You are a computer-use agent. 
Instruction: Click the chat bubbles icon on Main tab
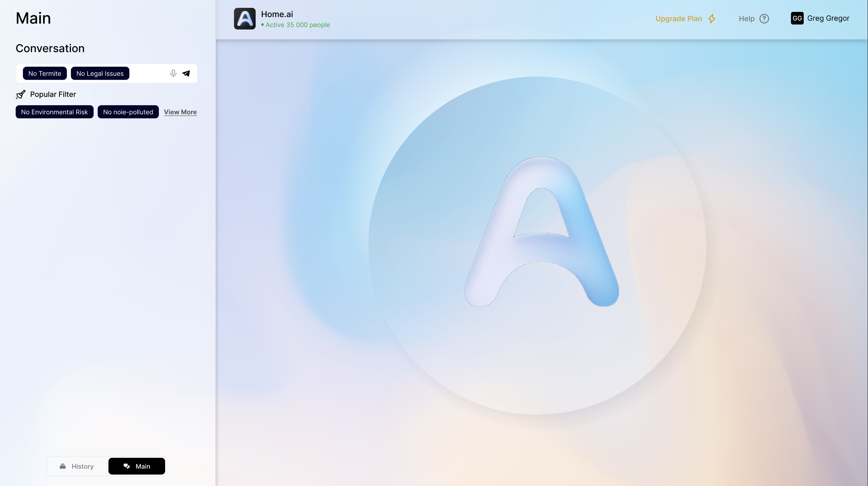(127, 466)
